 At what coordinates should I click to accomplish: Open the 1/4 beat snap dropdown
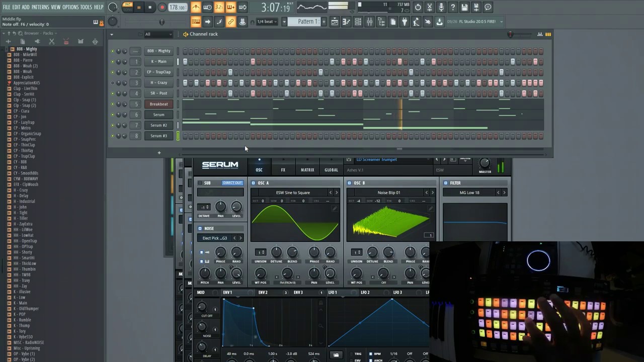(x=268, y=22)
